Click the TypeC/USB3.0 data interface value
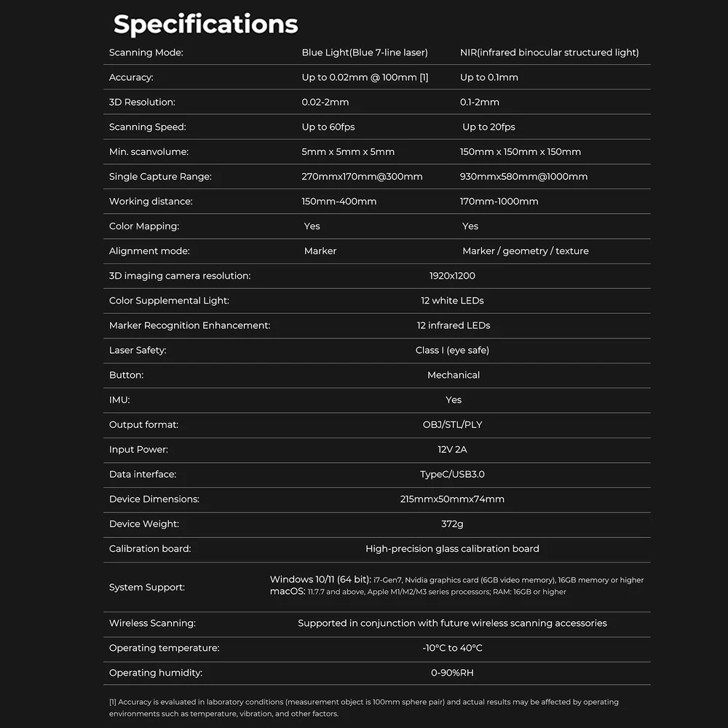Image resolution: width=728 pixels, height=728 pixels. click(x=452, y=475)
